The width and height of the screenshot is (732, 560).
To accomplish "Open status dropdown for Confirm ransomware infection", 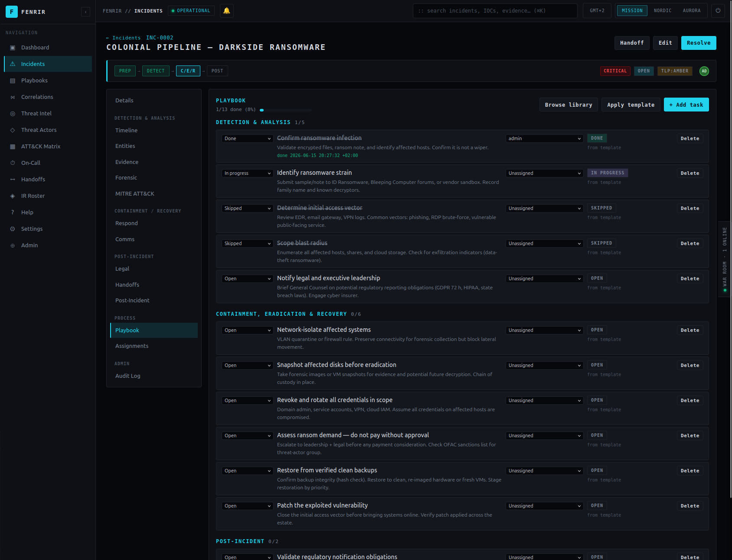I will (248, 139).
